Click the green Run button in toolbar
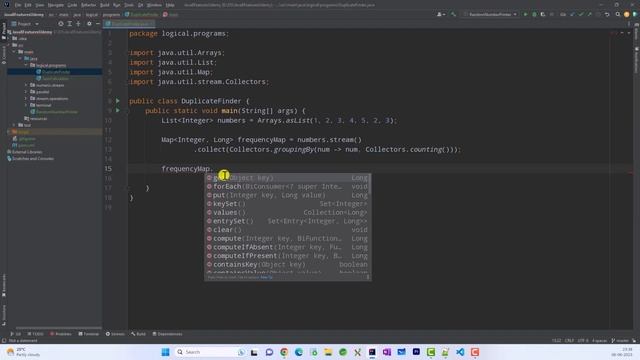This screenshot has height=360, width=640. [x=525, y=14]
